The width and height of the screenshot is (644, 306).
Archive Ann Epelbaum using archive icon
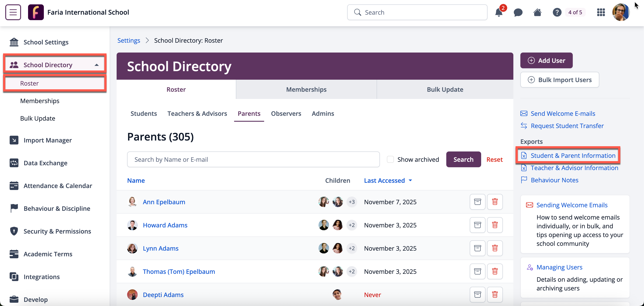point(477,202)
